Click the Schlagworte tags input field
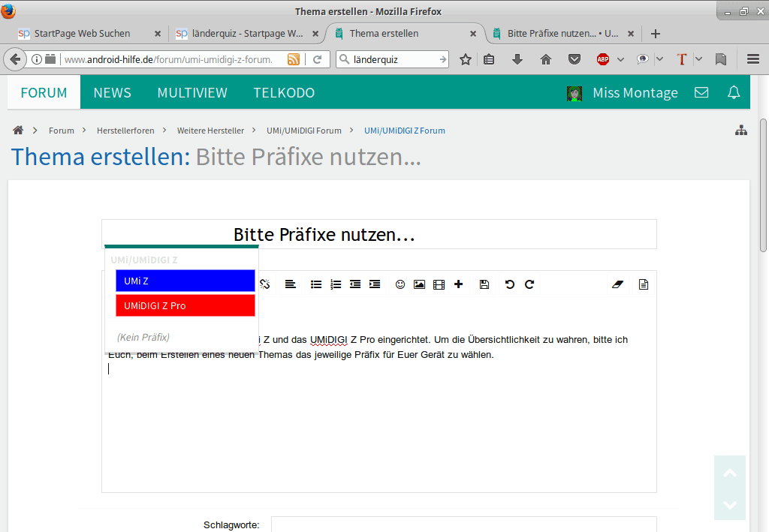The image size is (769, 532). [x=463, y=524]
